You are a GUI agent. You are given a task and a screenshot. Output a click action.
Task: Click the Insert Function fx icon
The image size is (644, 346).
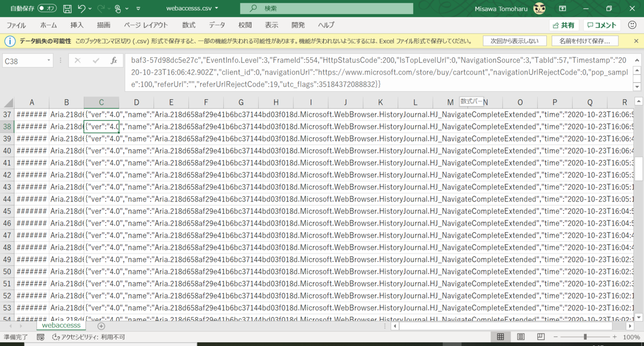click(x=114, y=61)
